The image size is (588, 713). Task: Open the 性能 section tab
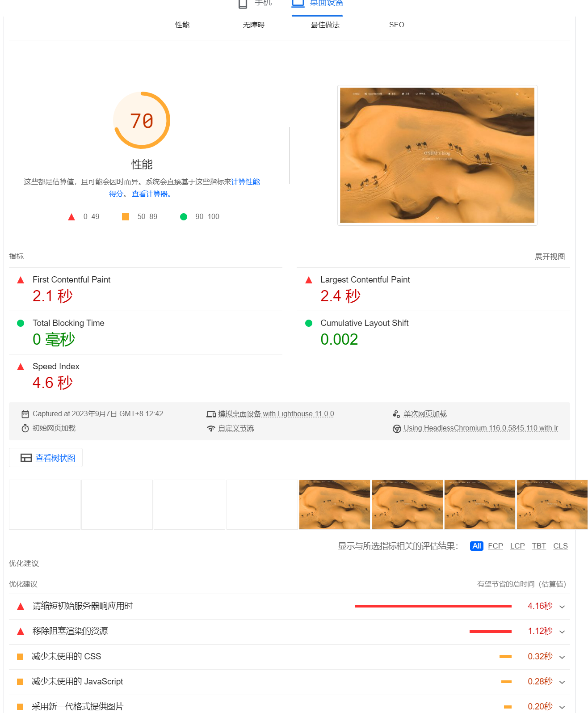point(182,25)
